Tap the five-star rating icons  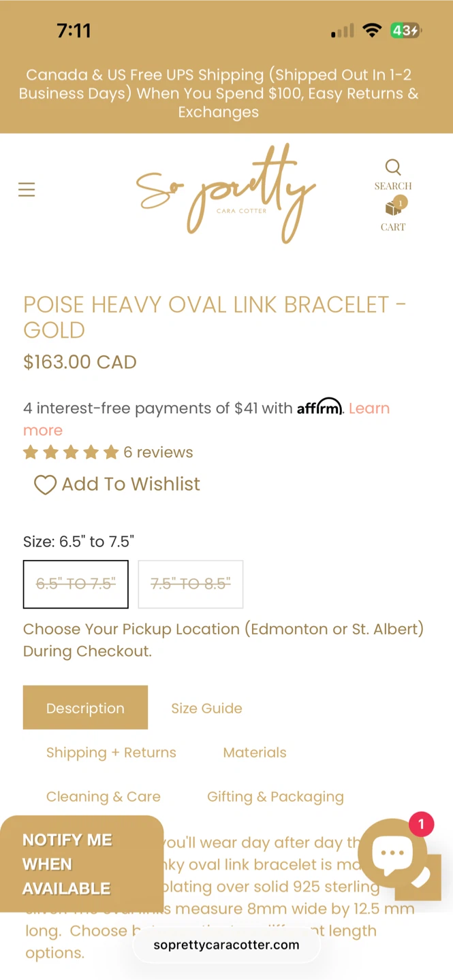coord(71,453)
